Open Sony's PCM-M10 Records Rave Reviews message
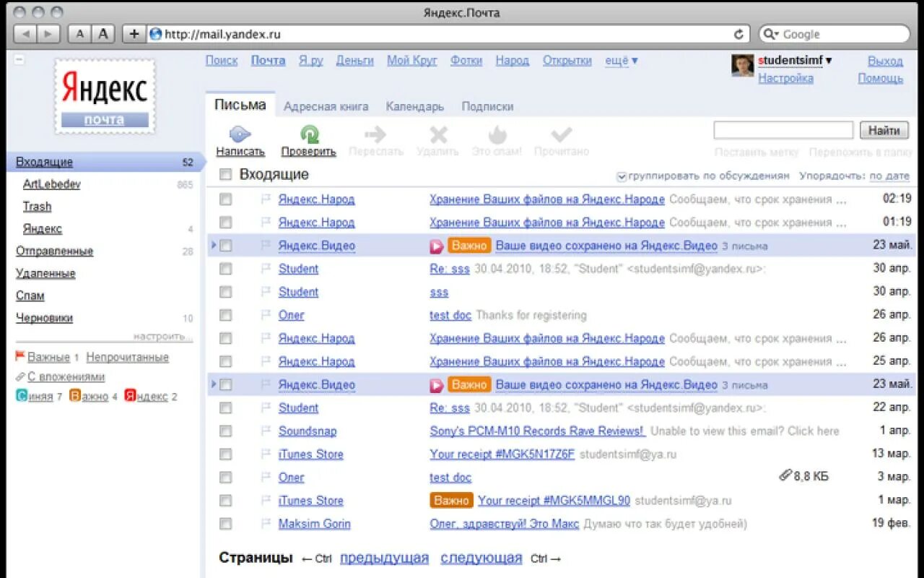The height and width of the screenshot is (578, 924). point(536,431)
